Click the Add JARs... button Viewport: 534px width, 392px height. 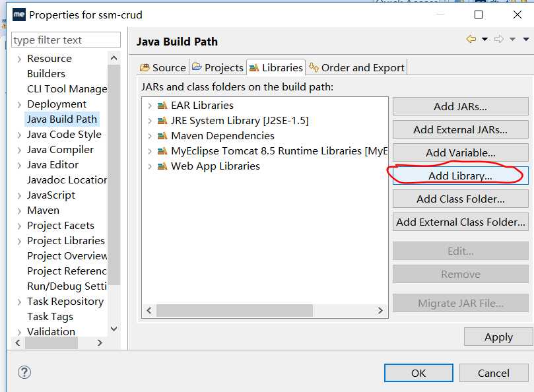click(x=461, y=107)
